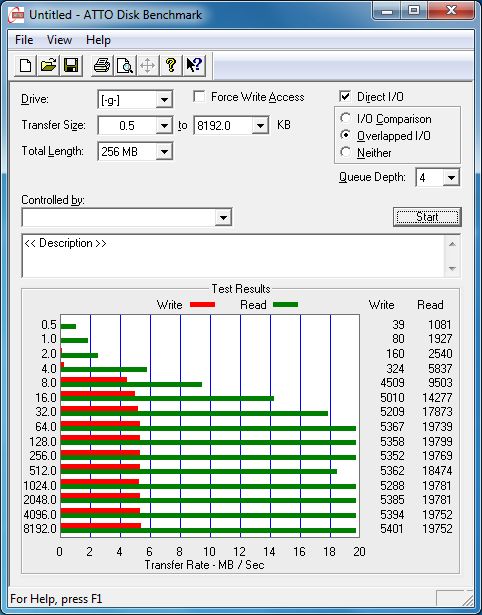Click the yellow question mark About icon
Screen dimensions: 482x615
[x=171, y=65]
